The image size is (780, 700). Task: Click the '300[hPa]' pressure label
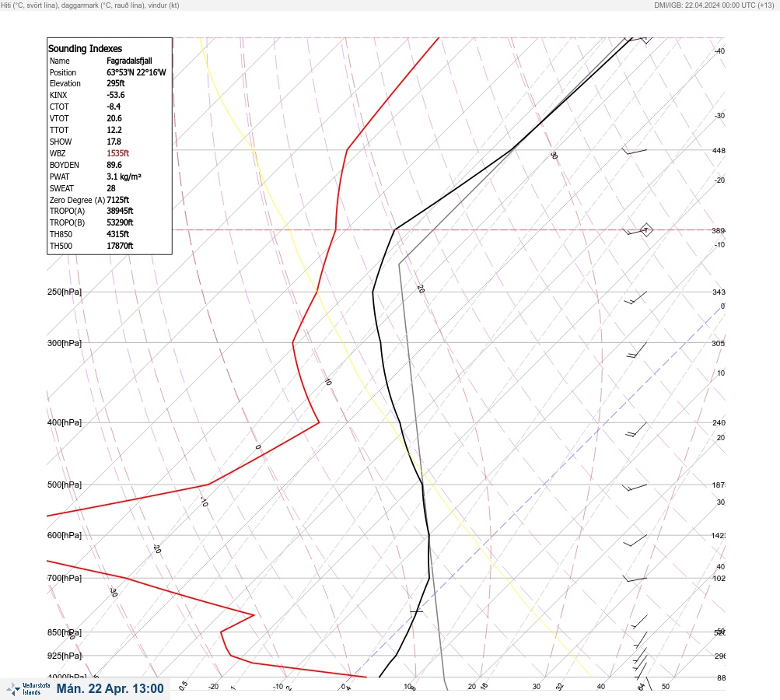pos(65,343)
